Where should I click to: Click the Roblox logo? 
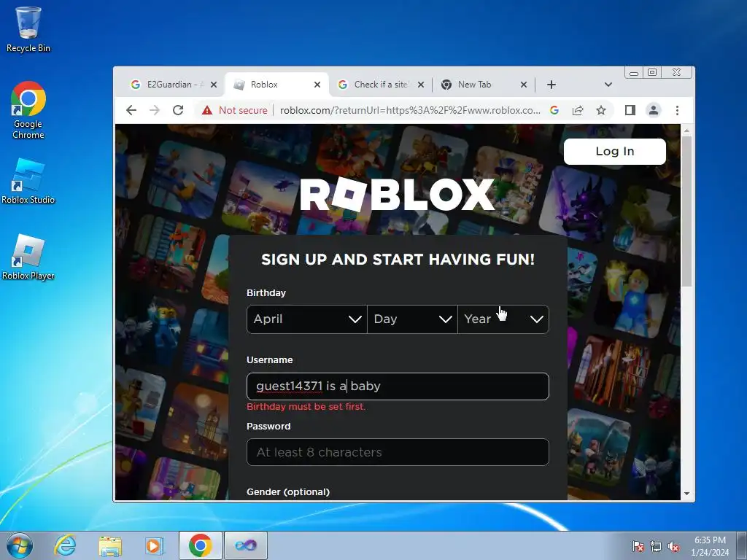(398, 194)
